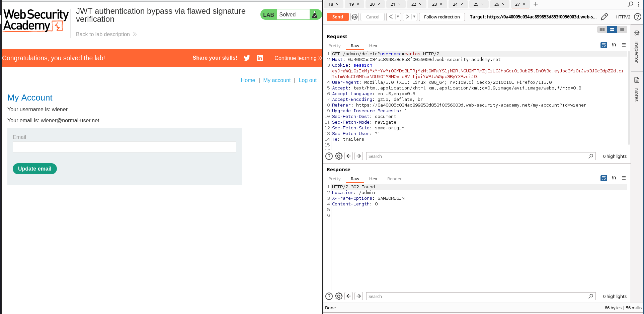Click Request search magnifier icon

tap(591, 156)
